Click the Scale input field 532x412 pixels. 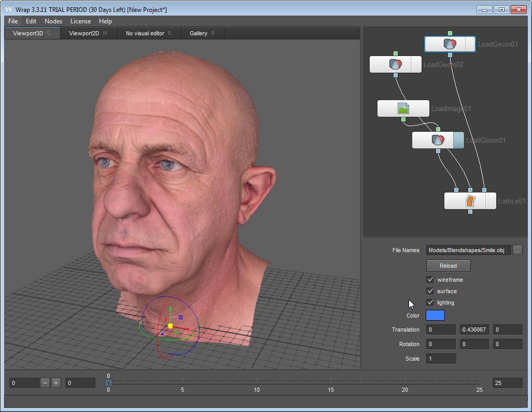tap(441, 359)
